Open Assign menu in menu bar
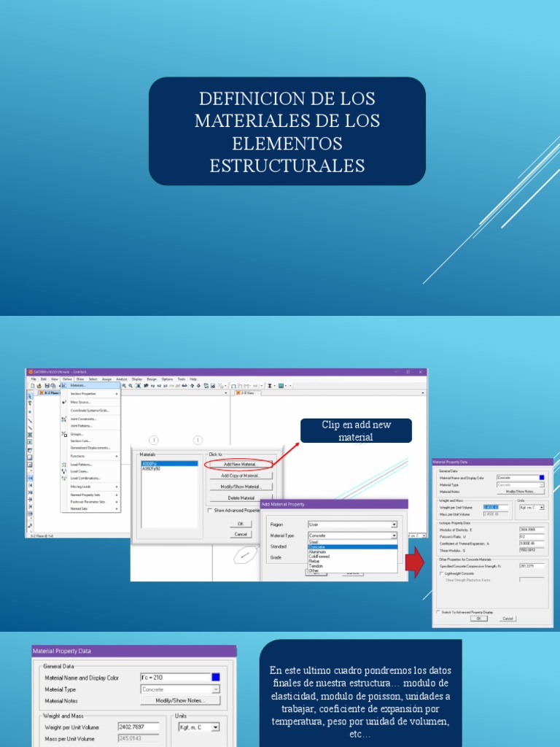This screenshot has height=747, width=560. pos(106,379)
